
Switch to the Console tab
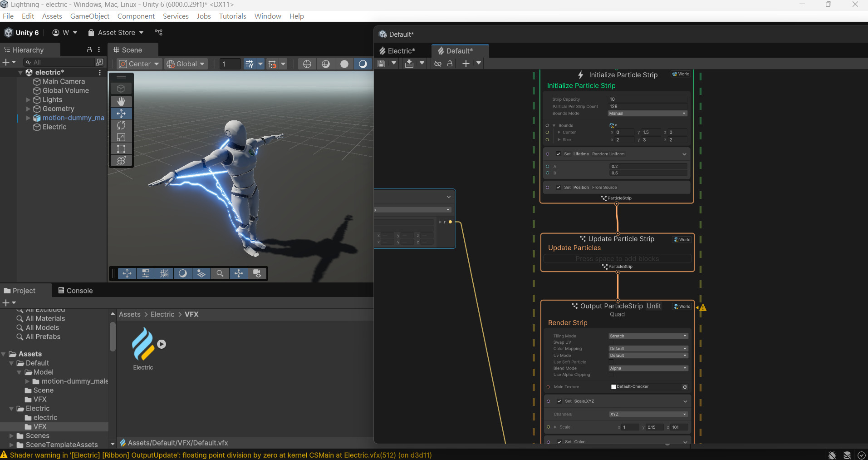point(75,291)
